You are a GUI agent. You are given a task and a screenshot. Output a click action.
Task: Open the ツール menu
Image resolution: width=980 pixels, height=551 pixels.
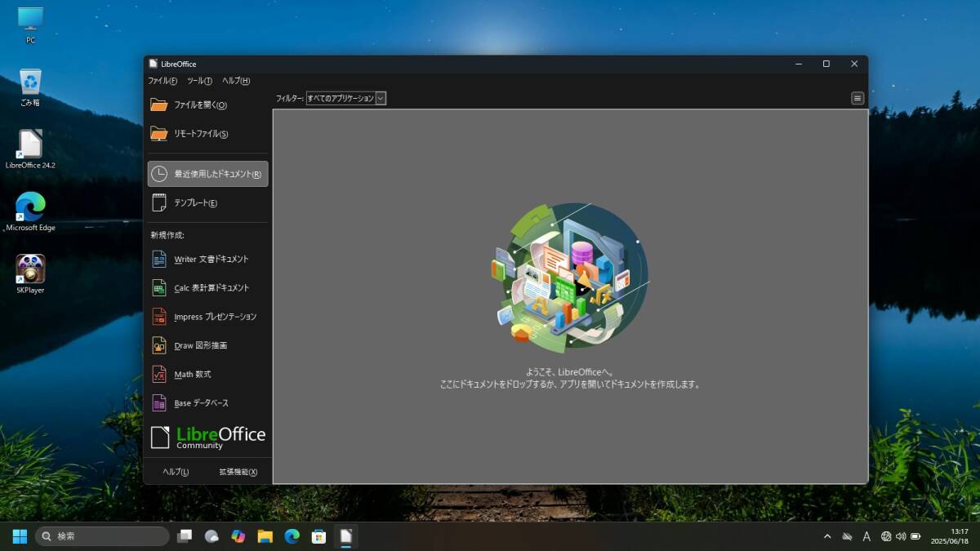click(199, 81)
